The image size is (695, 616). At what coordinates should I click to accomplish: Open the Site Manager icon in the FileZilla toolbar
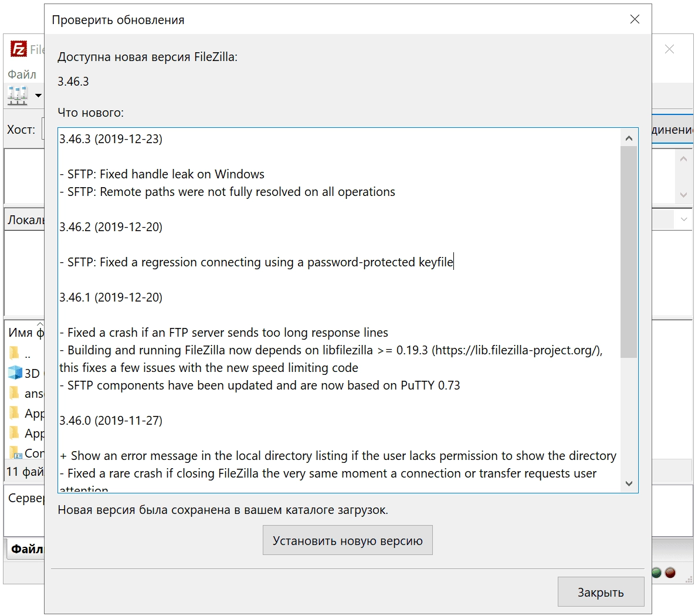(17, 96)
